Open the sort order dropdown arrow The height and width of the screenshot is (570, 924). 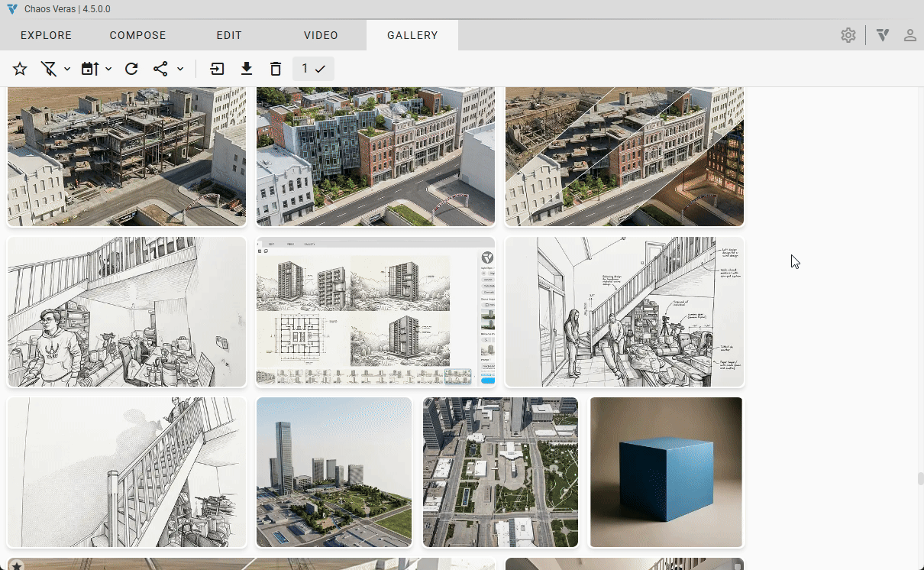point(108,69)
